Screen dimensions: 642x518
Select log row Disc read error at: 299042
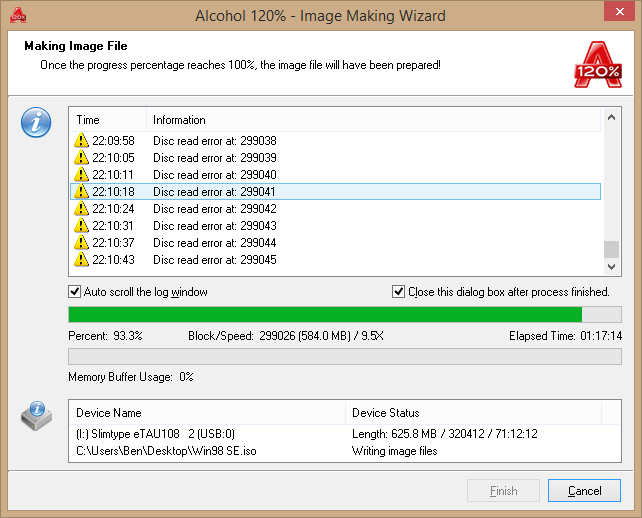[x=335, y=208]
